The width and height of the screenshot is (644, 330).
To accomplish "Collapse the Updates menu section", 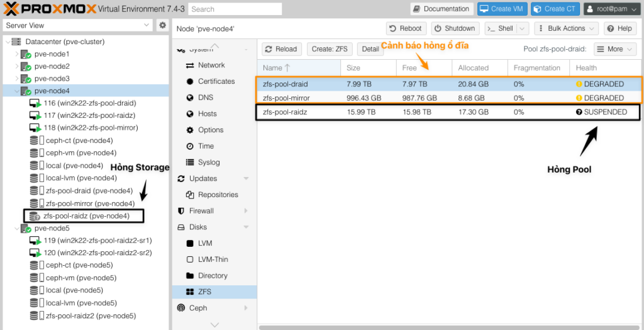I will coord(246,179).
